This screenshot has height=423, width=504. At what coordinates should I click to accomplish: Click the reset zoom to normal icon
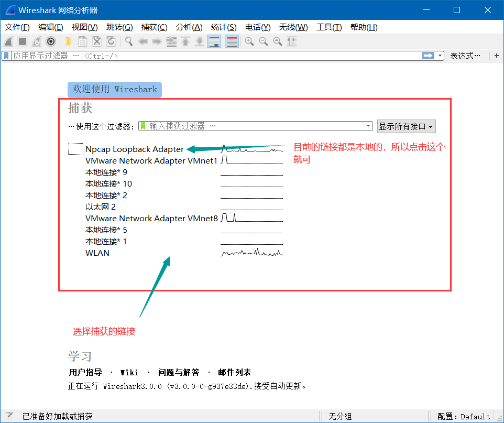pos(278,41)
